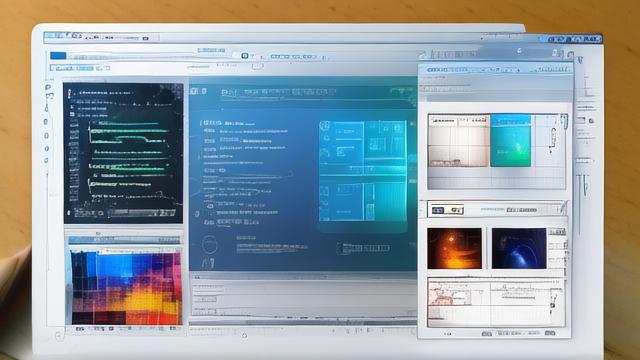Image resolution: width=640 pixels, height=360 pixels.
Task: Click the tiny icon centered on the bottom status bar
Action: click(244, 336)
